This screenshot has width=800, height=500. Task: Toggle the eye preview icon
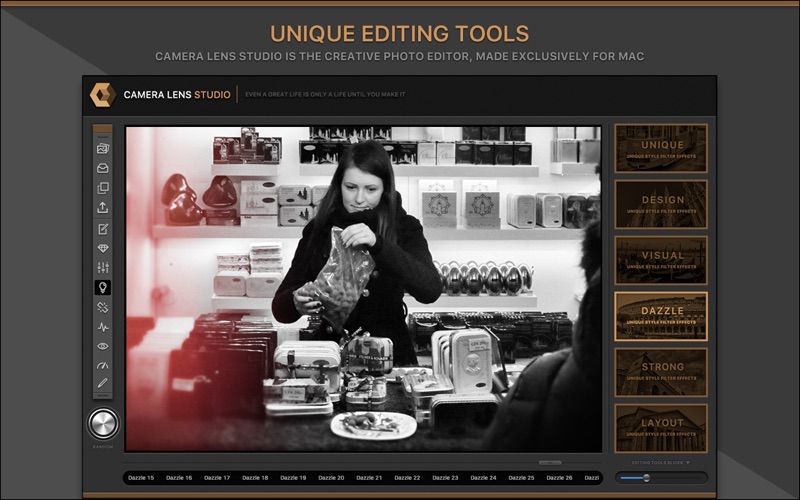103,346
